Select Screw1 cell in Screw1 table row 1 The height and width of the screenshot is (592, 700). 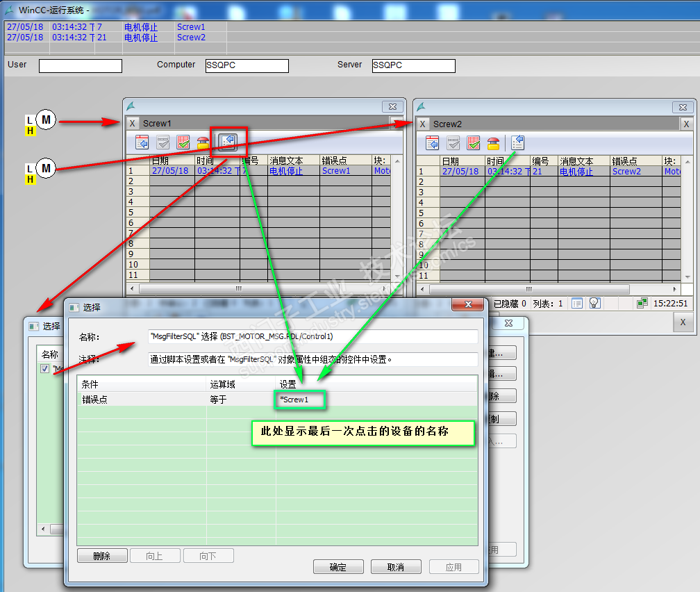[346, 171]
